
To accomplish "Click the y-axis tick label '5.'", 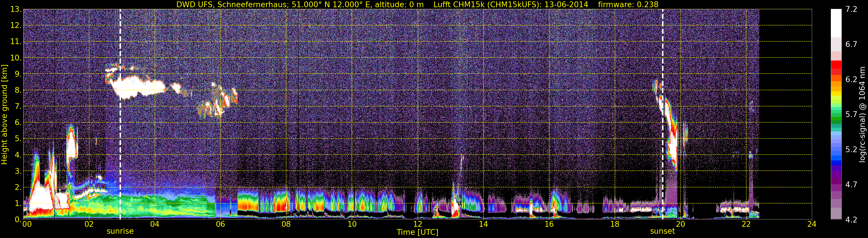I will point(18,139).
